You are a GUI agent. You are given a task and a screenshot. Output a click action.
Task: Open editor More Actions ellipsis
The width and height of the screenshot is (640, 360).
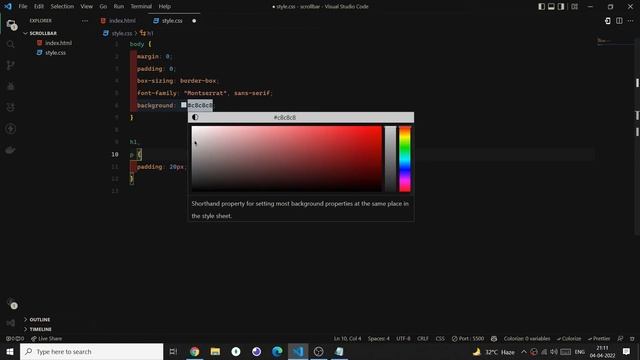click(x=631, y=21)
